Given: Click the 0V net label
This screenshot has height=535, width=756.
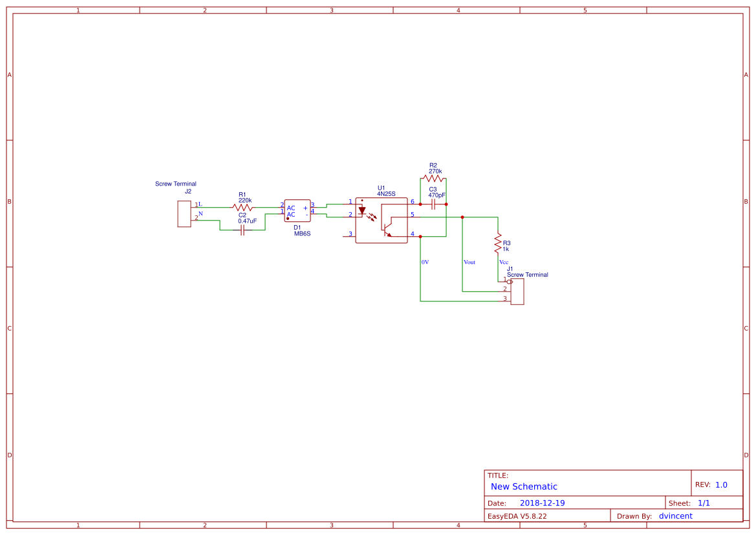Looking at the screenshot, I should 426,262.
